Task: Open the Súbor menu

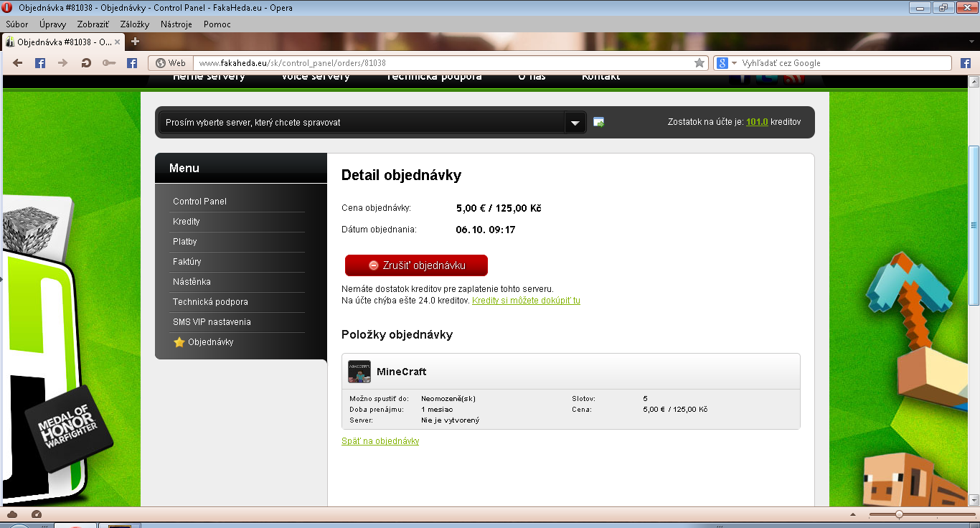Action: tap(17, 24)
